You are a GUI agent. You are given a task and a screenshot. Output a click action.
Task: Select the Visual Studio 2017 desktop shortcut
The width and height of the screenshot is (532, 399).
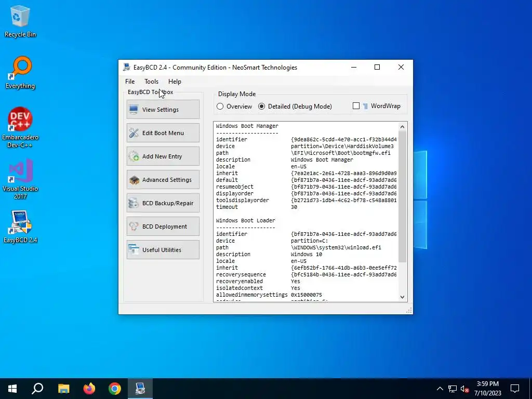(x=20, y=179)
